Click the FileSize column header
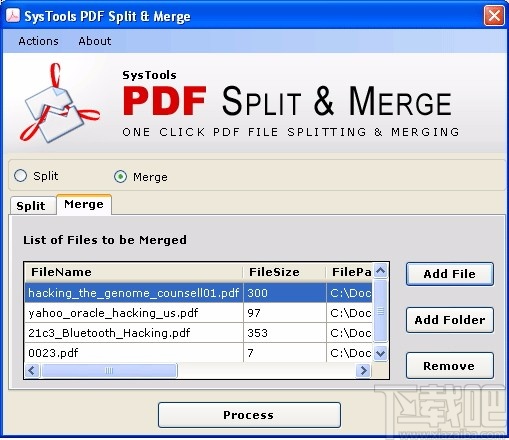The image size is (509, 440). click(x=284, y=272)
